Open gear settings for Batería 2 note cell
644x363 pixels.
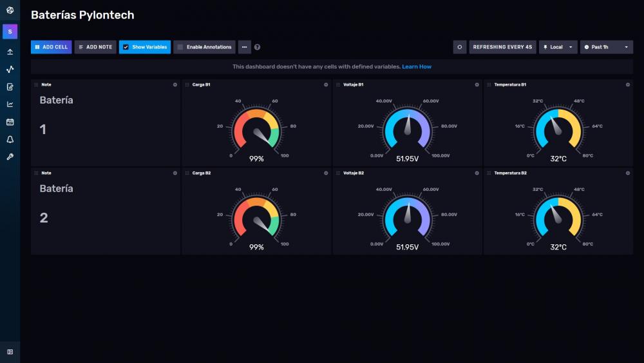coord(175,173)
